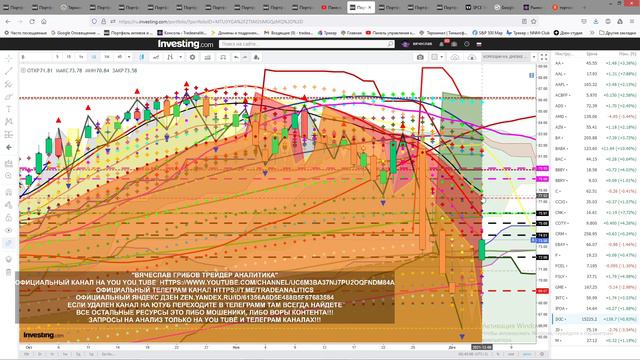Change the candlestick chart style
The height and width of the screenshot is (360, 640).
(x=142, y=57)
